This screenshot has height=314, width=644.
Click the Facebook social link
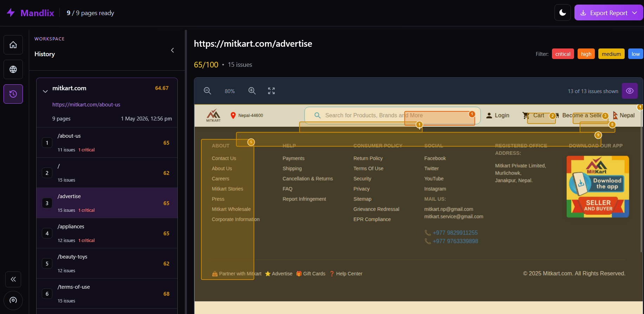pos(435,158)
